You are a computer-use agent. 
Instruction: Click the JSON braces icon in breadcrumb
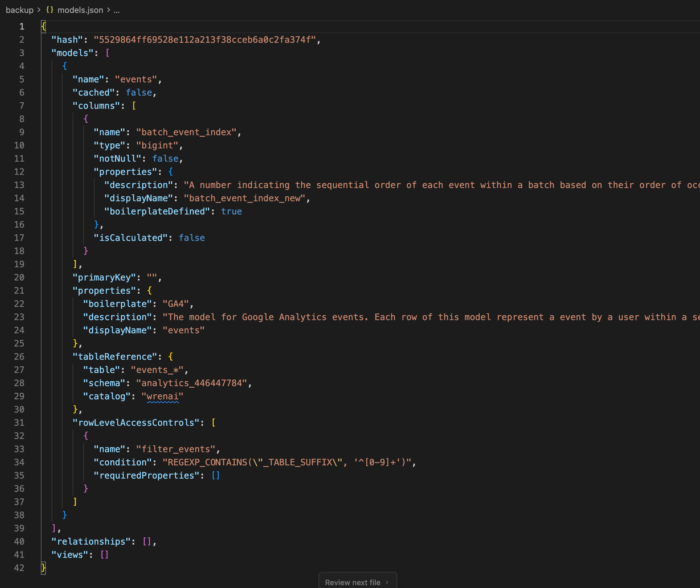[x=50, y=10]
